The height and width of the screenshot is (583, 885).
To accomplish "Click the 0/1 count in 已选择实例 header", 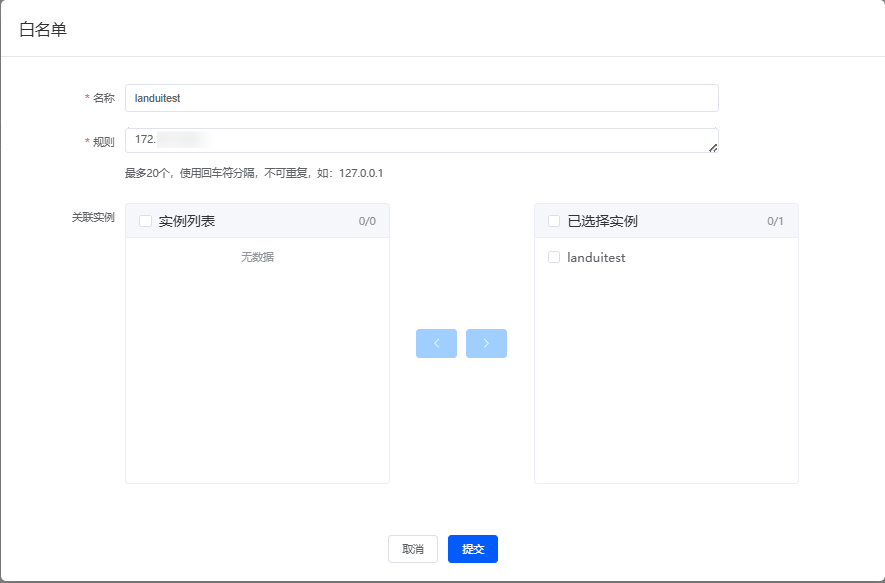I will [x=775, y=221].
